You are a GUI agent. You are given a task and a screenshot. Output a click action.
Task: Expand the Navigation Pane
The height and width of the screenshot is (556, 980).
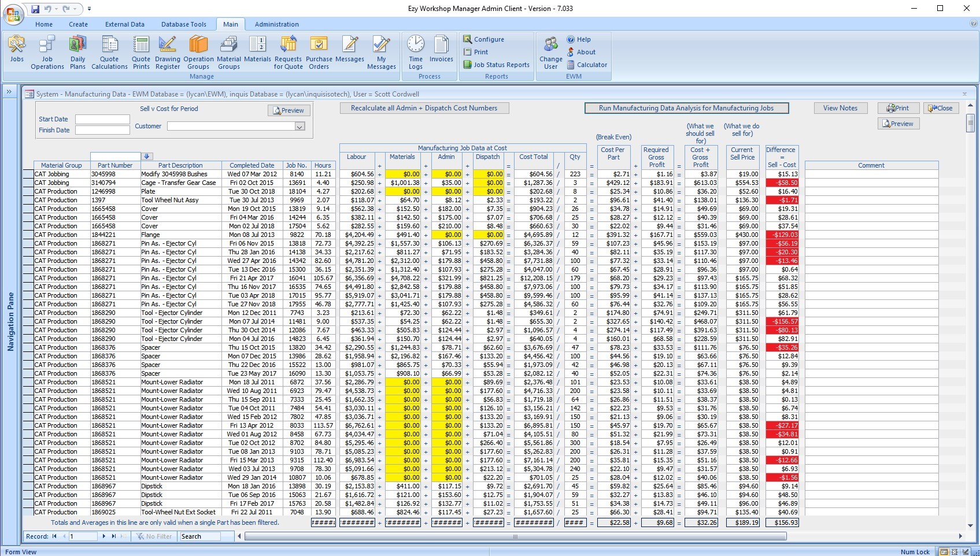[10, 92]
